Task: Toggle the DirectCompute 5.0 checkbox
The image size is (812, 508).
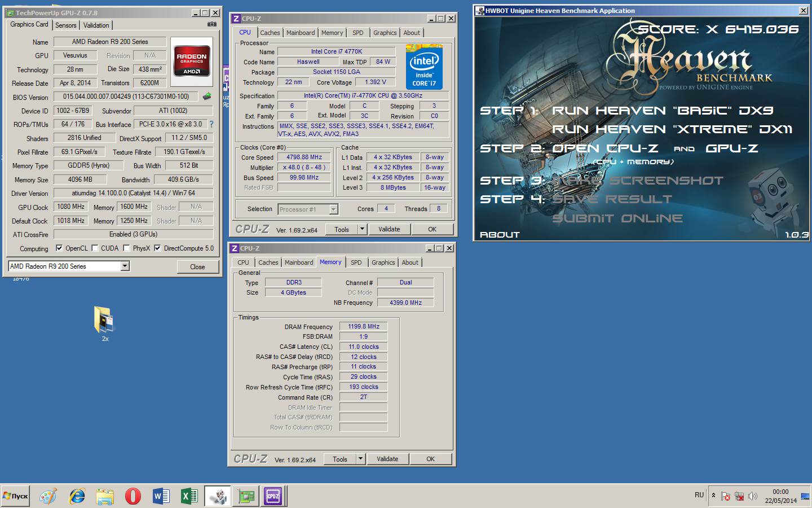Action: (x=157, y=248)
